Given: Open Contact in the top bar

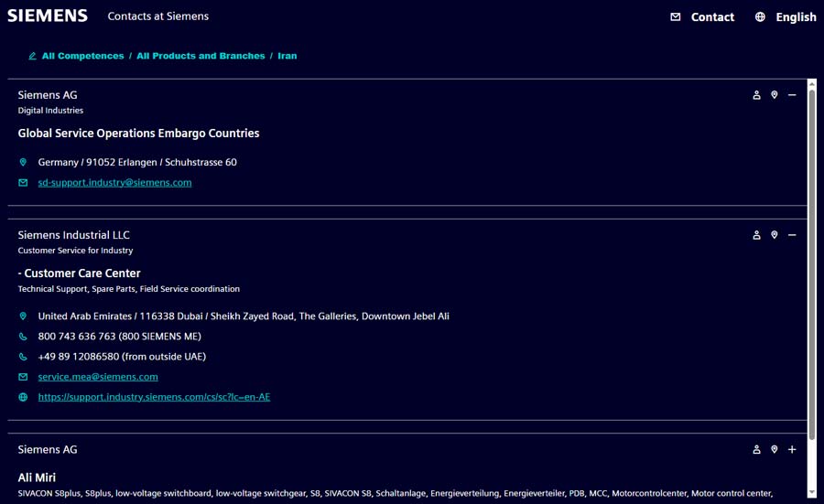Looking at the screenshot, I should (712, 16).
